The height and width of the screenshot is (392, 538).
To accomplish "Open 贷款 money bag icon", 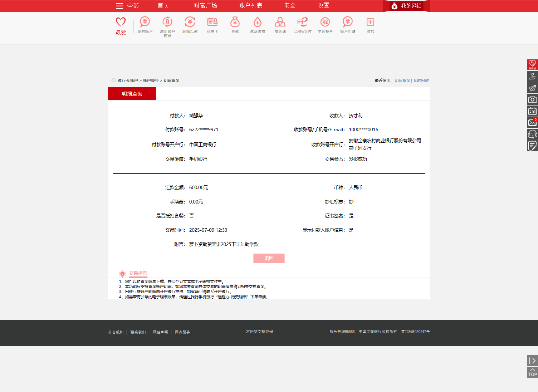I will [x=235, y=22].
